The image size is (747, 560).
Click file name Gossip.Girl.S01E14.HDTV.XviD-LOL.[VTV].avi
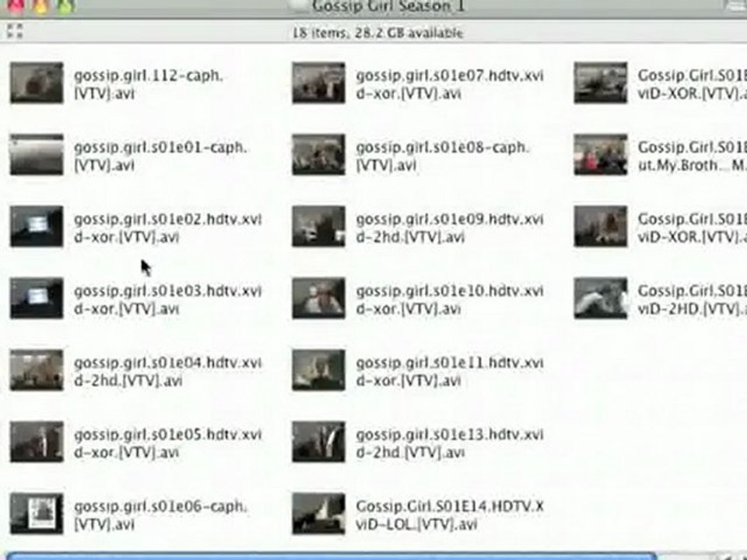pyautogui.click(x=450, y=515)
